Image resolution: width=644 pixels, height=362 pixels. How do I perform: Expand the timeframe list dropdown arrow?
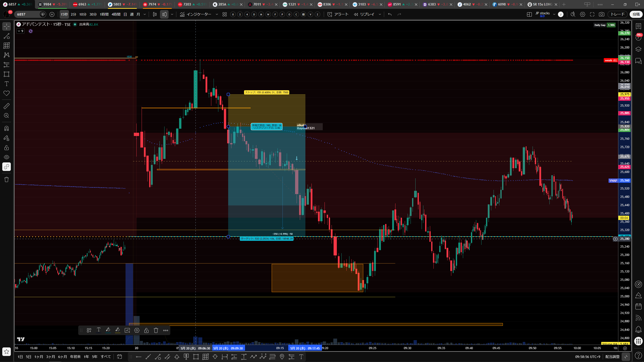(145, 14)
